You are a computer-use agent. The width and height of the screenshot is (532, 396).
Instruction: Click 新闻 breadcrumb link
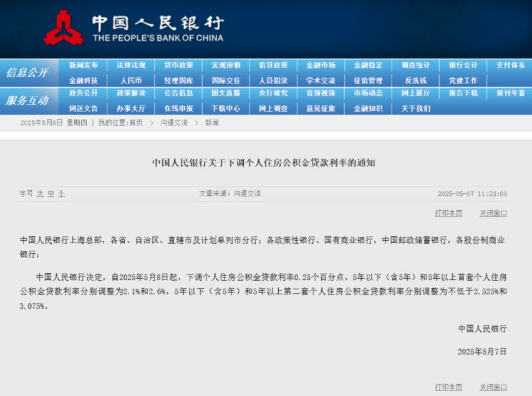[x=211, y=123]
